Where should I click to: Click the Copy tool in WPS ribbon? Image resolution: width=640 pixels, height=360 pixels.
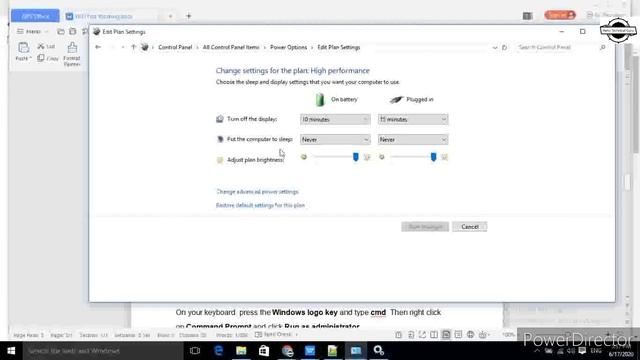pyautogui.click(x=48, y=58)
